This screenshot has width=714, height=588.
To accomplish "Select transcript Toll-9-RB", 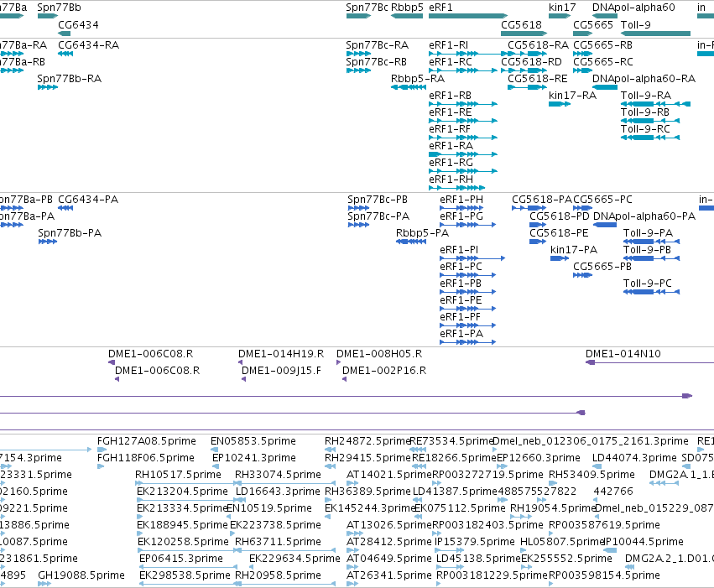I will click(x=645, y=112).
